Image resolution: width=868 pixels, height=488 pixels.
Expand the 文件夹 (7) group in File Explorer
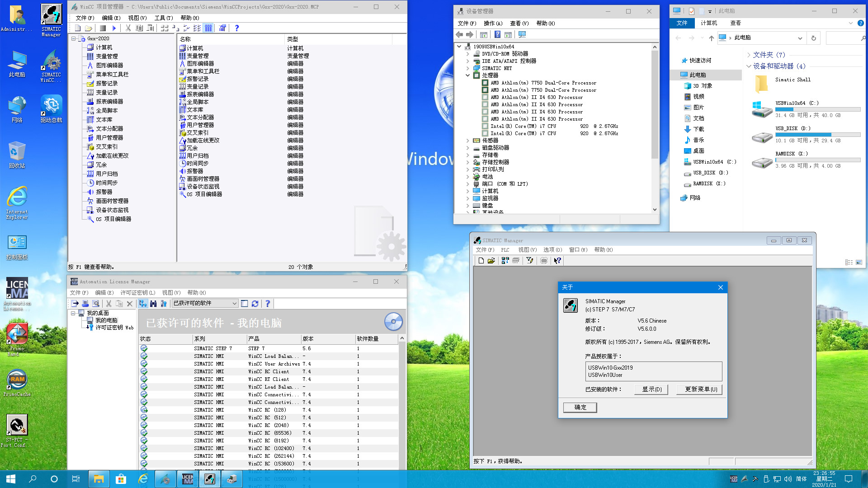[x=749, y=55]
